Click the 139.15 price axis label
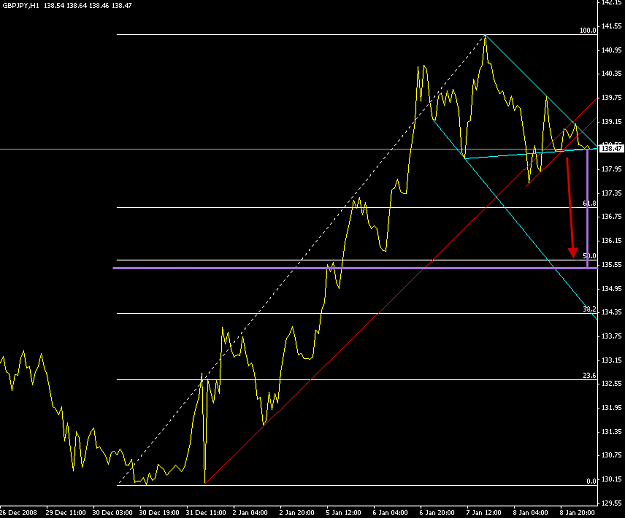Image resolution: width=625 pixels, height=518 pixels. click(611, 122)
